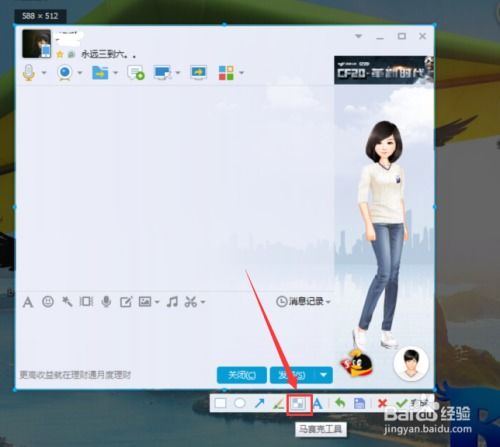This screenshot has width=500, height=447.
Task: Open title bar dropdown triangle menu
Action: [359, 36]
